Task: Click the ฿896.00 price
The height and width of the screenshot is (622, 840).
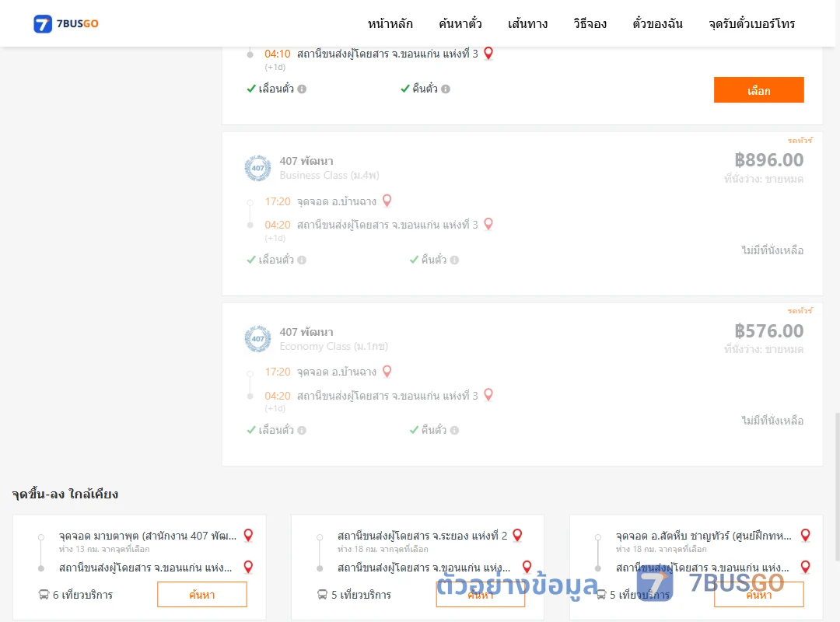Action: (768, 159)
